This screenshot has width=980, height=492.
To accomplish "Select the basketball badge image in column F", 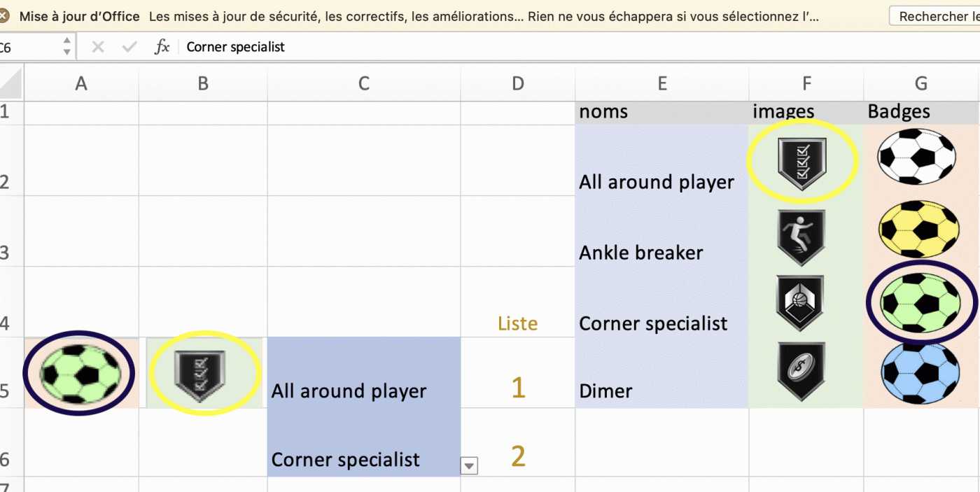I will tap(801, 302).
